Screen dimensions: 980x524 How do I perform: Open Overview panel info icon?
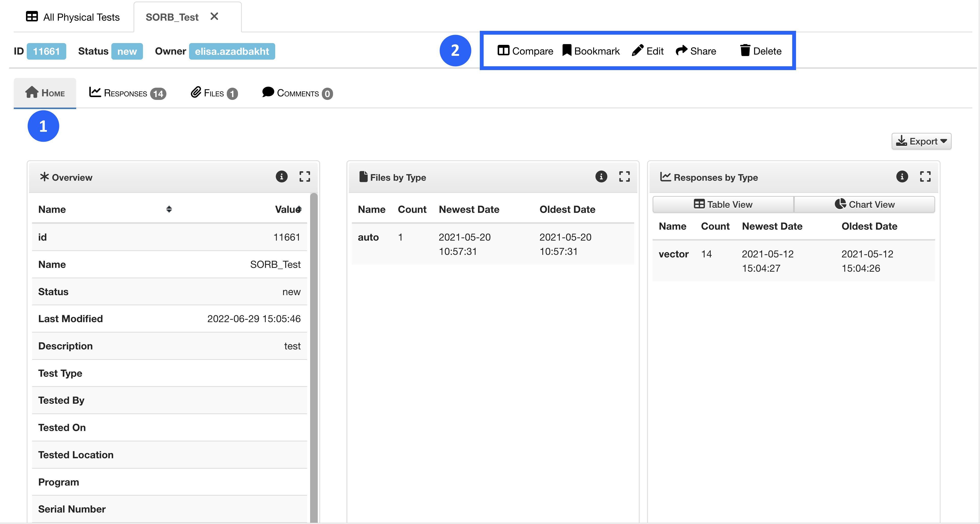[281, 177]
